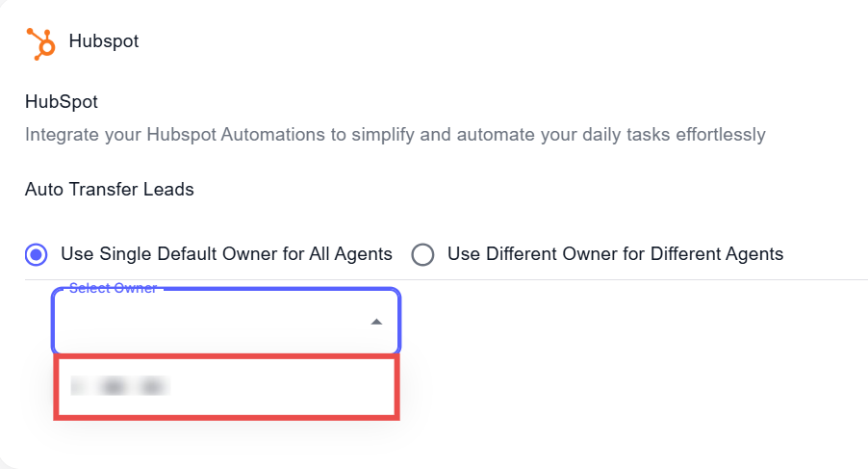Select the Single Default Owner radio circle
Image resolution: width=868 pixels, height=469 pixels.
coord(37,255)
